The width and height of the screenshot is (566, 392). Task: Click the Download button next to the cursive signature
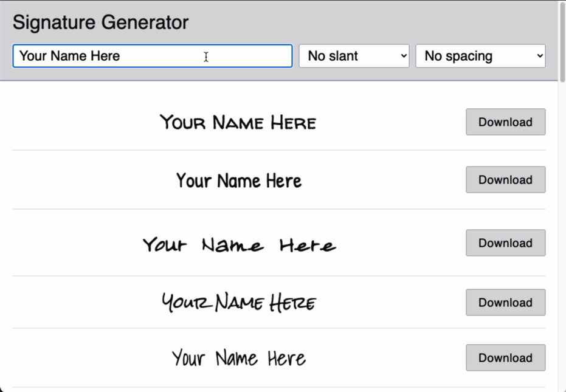pos(505,242)
